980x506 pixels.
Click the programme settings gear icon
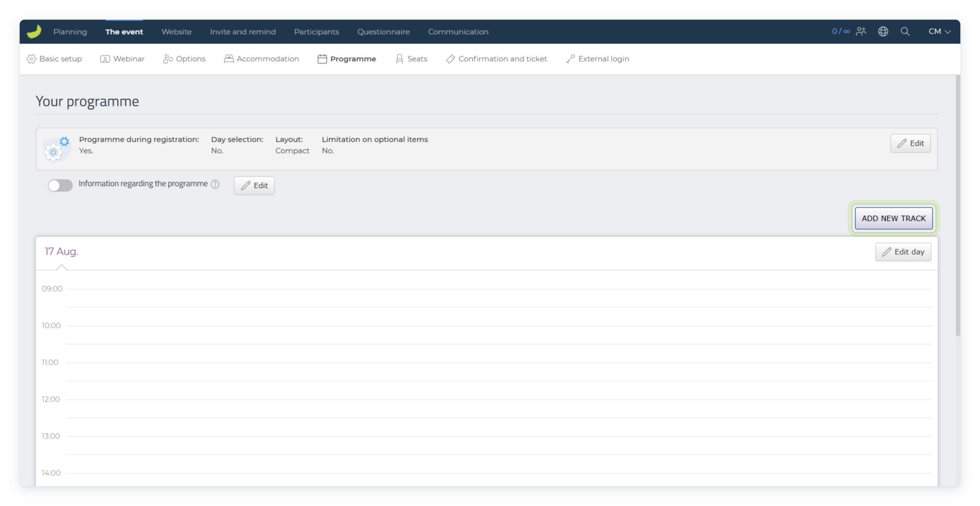(x=56, y=149)
